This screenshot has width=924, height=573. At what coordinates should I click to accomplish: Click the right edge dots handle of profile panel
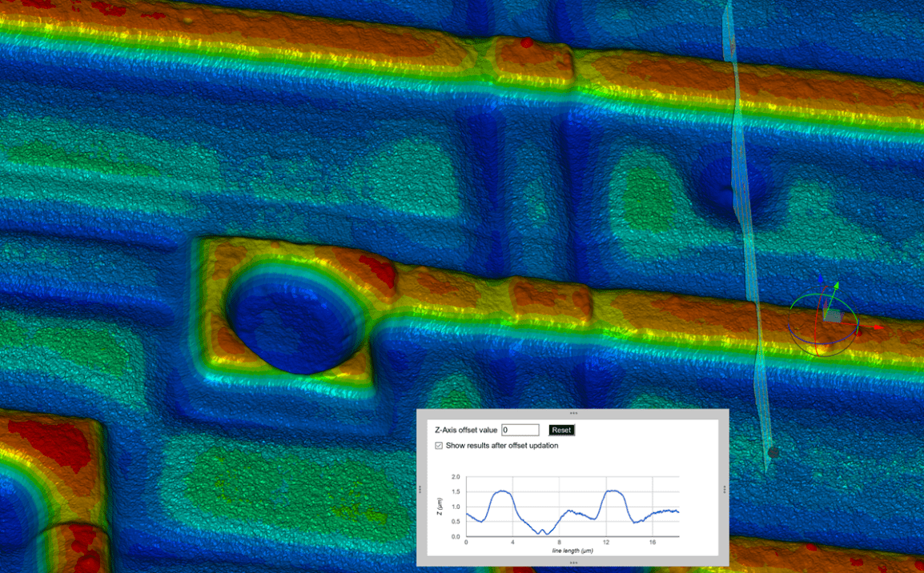[725, 490]
